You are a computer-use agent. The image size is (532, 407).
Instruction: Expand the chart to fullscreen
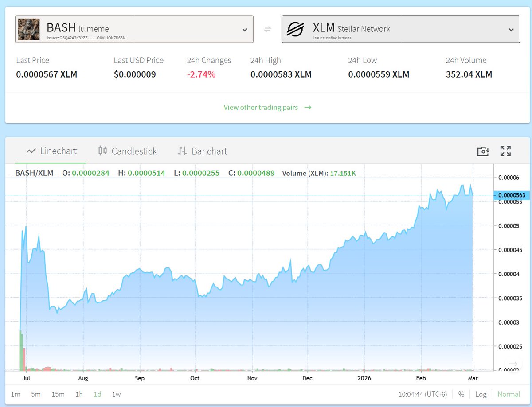coord(506,151)
